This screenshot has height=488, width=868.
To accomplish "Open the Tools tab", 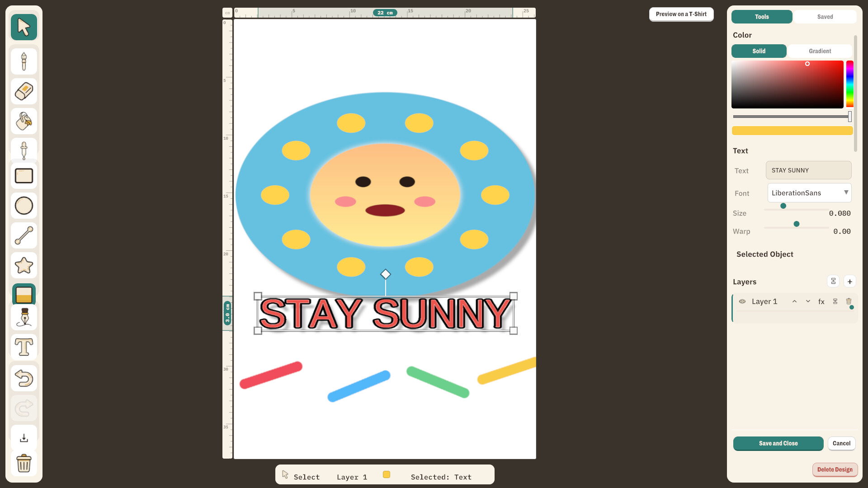I will click(762, 17).
